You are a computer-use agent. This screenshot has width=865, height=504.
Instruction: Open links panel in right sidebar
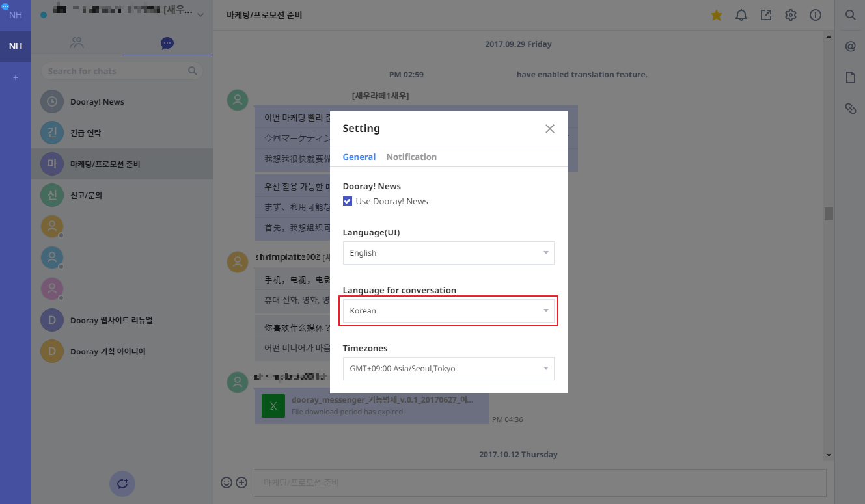click(x=850, y=109)
